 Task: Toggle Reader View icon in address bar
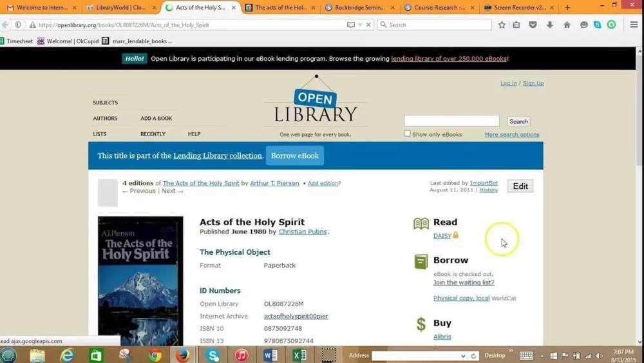tap(351, 25)
